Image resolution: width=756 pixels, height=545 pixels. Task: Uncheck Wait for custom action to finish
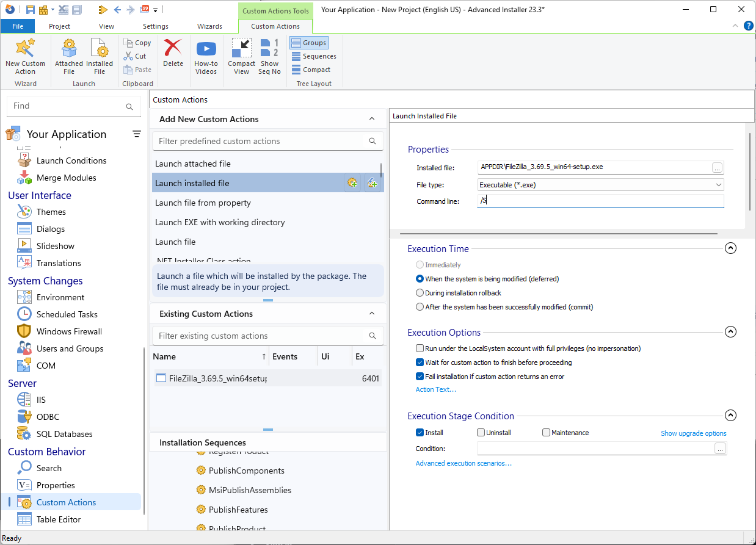coord(420,362)
